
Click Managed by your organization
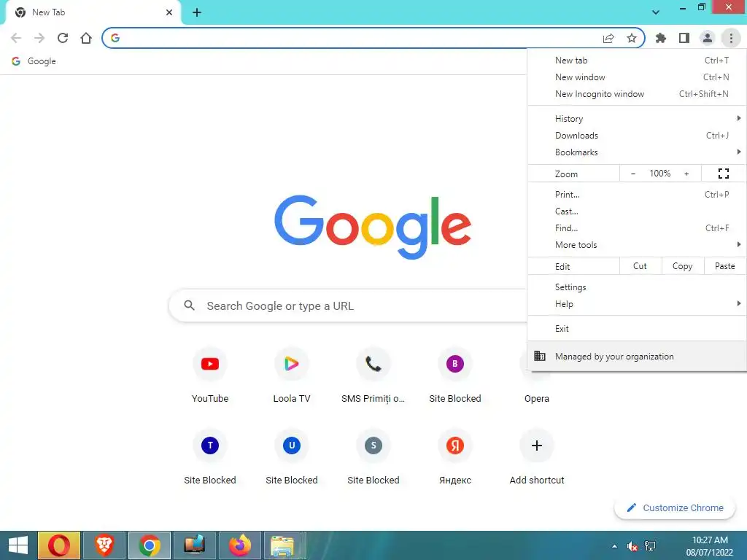pyautogui.click(x=637, y=356)
